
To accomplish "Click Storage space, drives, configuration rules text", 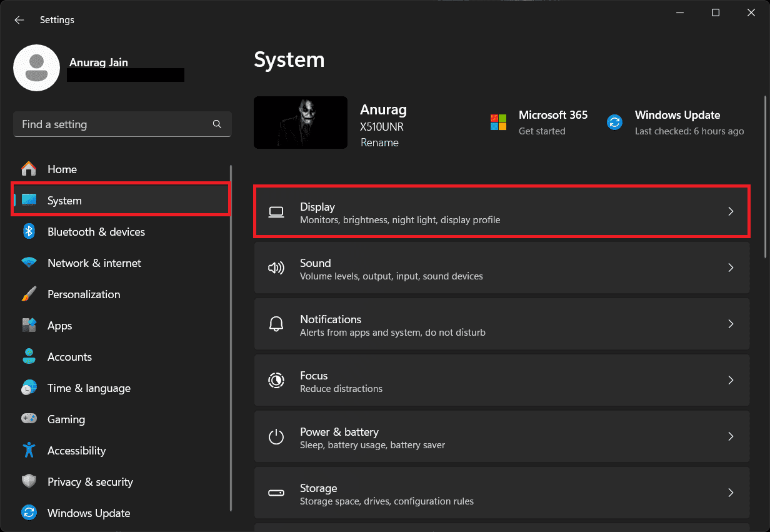I will 387,501.
